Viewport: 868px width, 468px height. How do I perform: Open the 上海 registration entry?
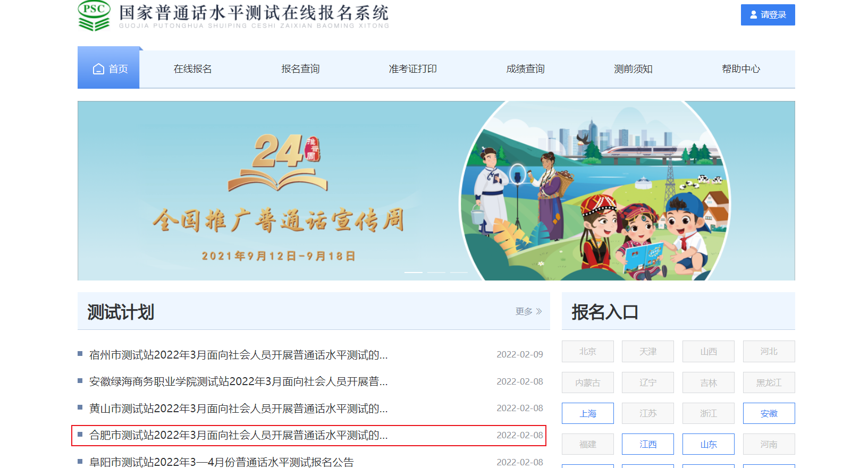[588, 413]
